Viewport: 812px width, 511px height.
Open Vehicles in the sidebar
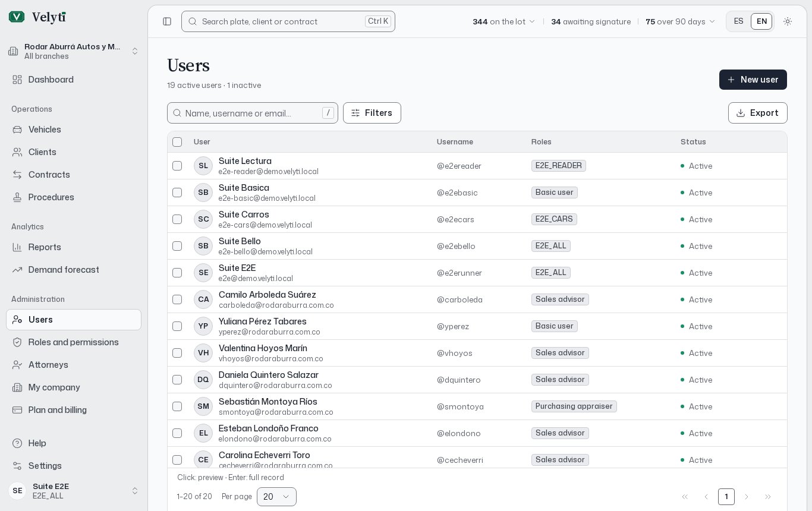click(74, 130)
